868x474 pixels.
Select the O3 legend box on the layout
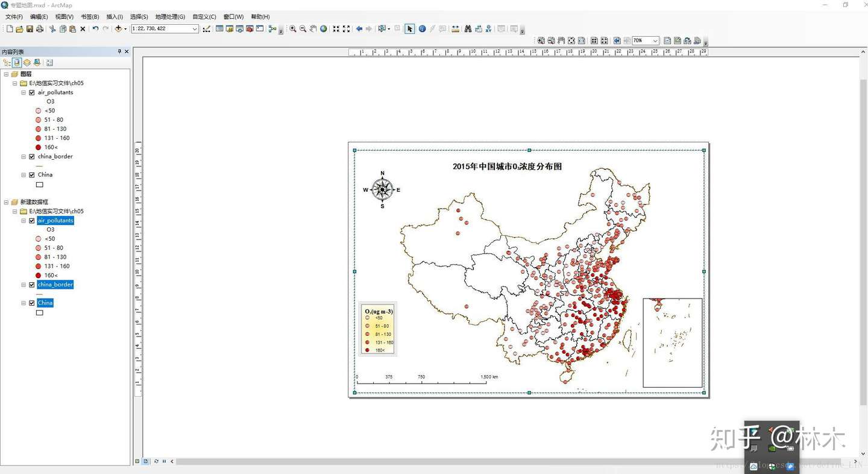(377, 329)
